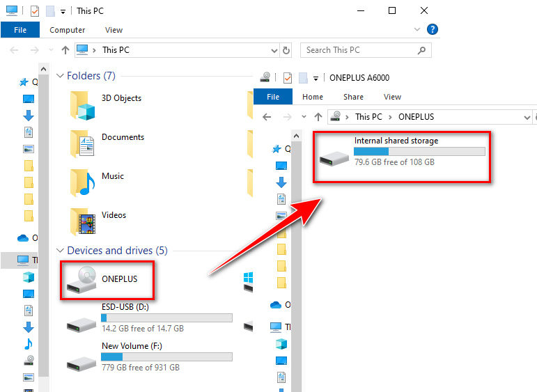Open the Computer ribbon tab

coord(67,30)
